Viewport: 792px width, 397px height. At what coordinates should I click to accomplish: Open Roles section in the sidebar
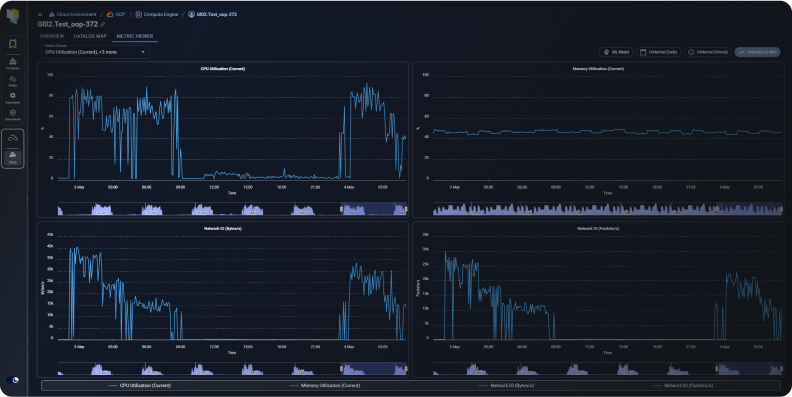(13, 81)
